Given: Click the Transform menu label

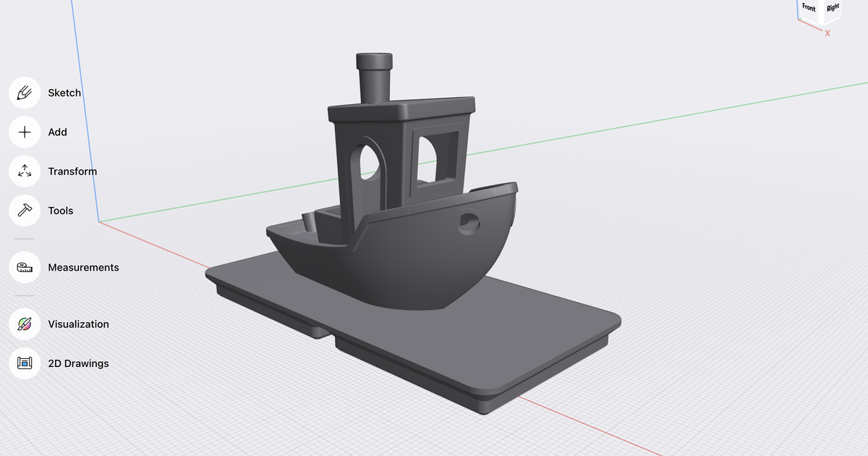Looking at the screenshot, I should coord(72,172).
